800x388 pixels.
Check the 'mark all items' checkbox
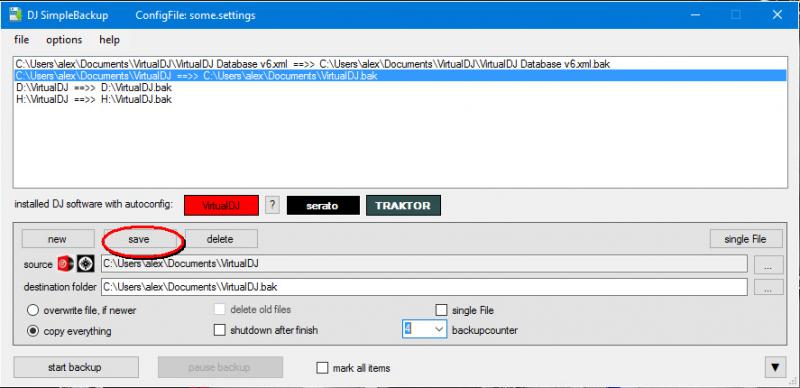pyautogui.click(x=322, y=368)
